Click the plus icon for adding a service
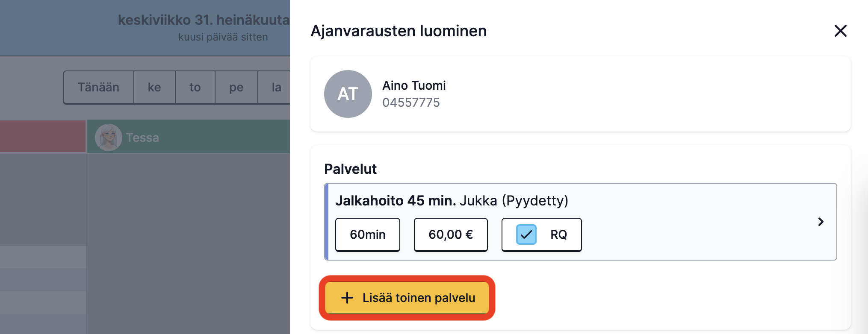The height and width of the screenshot is (334, 868). coord(347,298)
